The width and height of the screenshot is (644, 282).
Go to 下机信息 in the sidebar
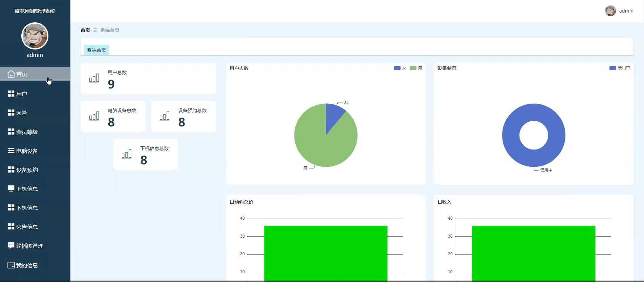pyautogui.click(x=35, y=207)
